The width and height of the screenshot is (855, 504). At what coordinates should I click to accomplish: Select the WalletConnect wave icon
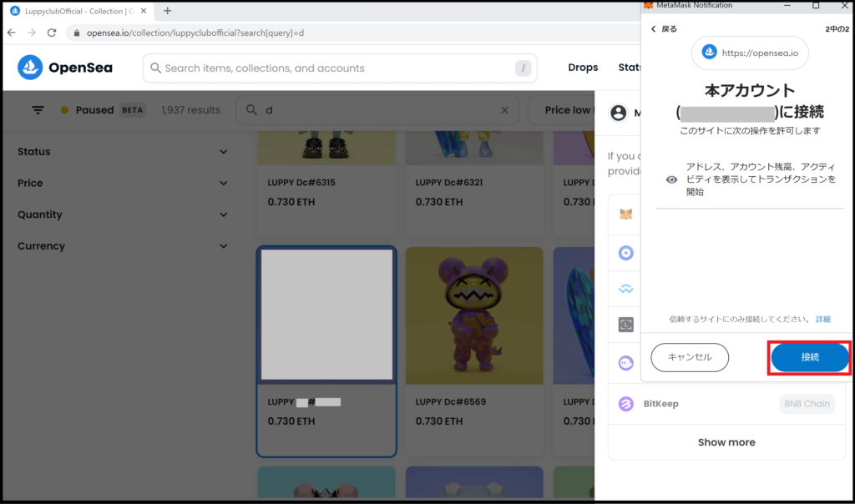(626, 289)
